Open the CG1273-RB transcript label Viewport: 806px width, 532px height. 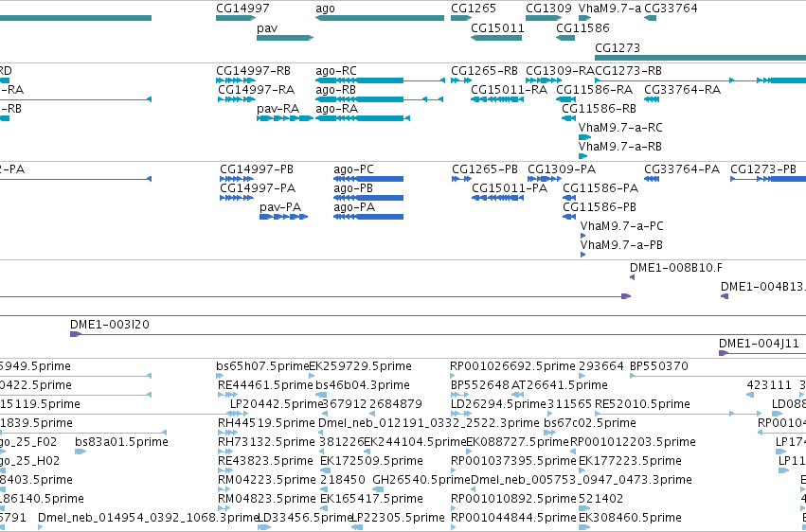point(628,71)
